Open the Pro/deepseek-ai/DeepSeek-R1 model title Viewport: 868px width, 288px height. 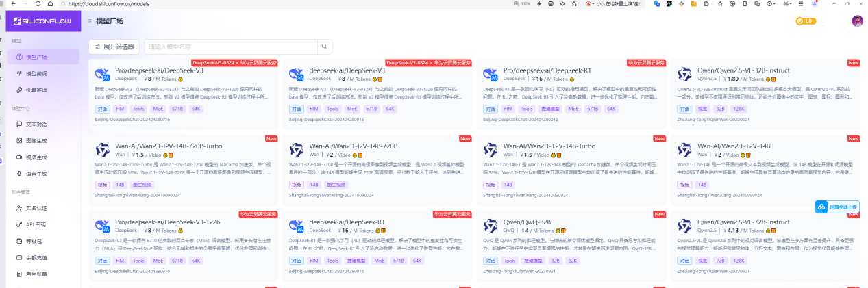(547, 70)
